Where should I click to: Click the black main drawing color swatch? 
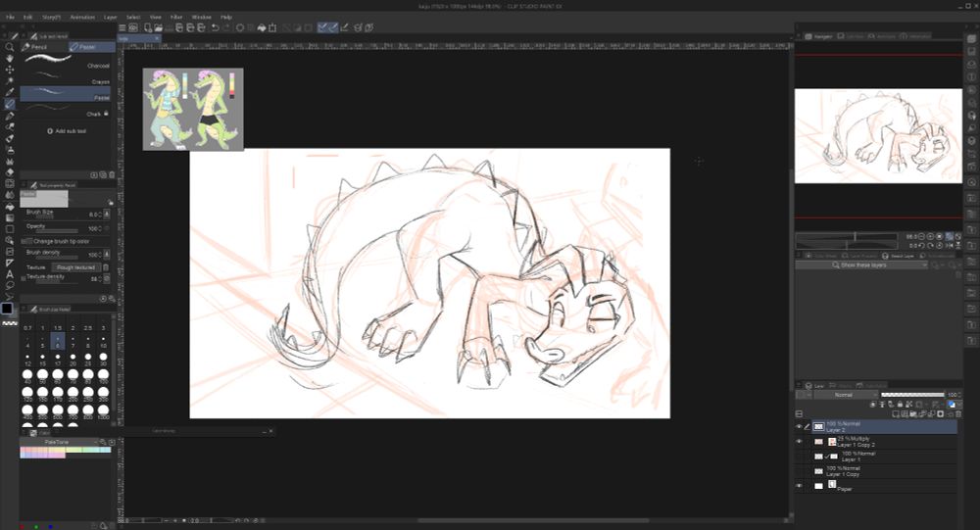(x=7, y=309)
